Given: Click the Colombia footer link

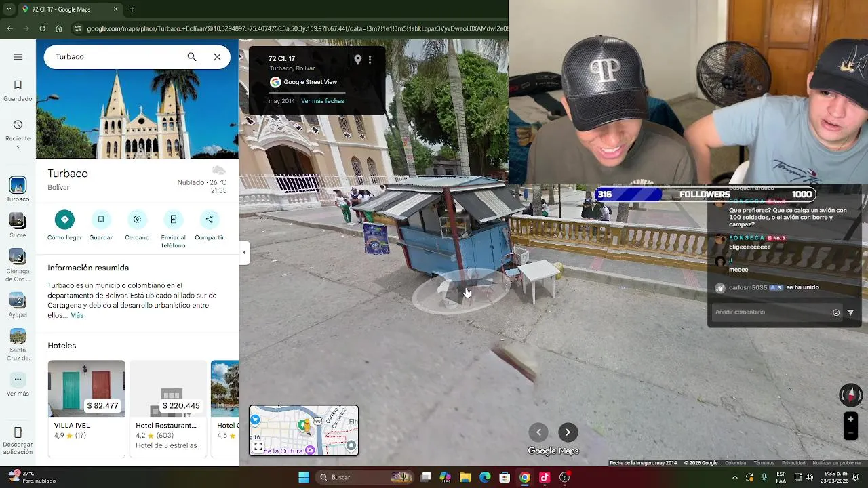Looking at the screenshot, I should point(735,463).
